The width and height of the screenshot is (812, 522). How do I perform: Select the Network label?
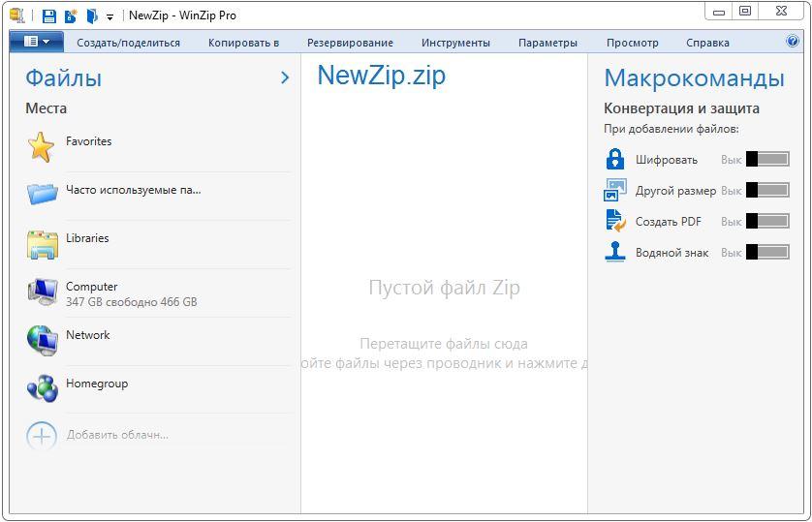coord(87,335)
